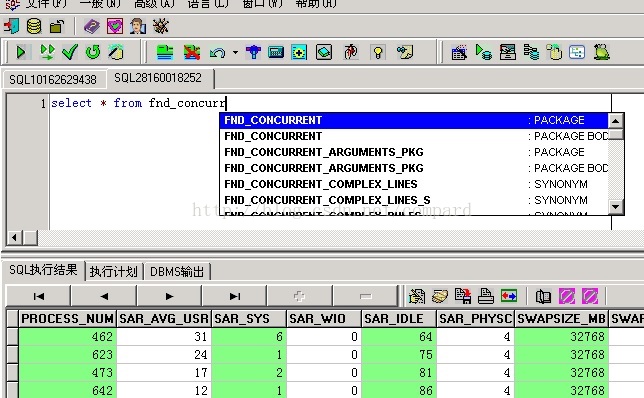Select FND_CONCURRENT PACKAGE BODY suggestion
The image size is (644, 398).
click(415, 136)
